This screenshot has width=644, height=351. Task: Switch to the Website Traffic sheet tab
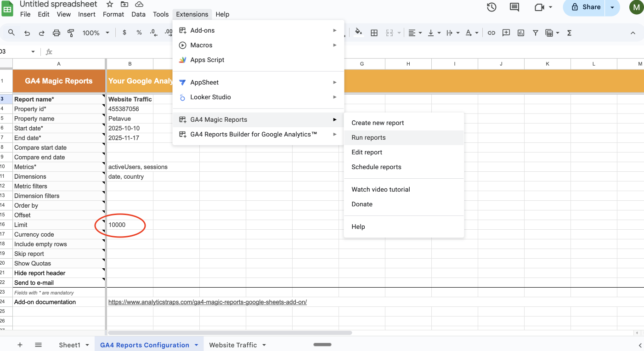(x=233, y=345)
